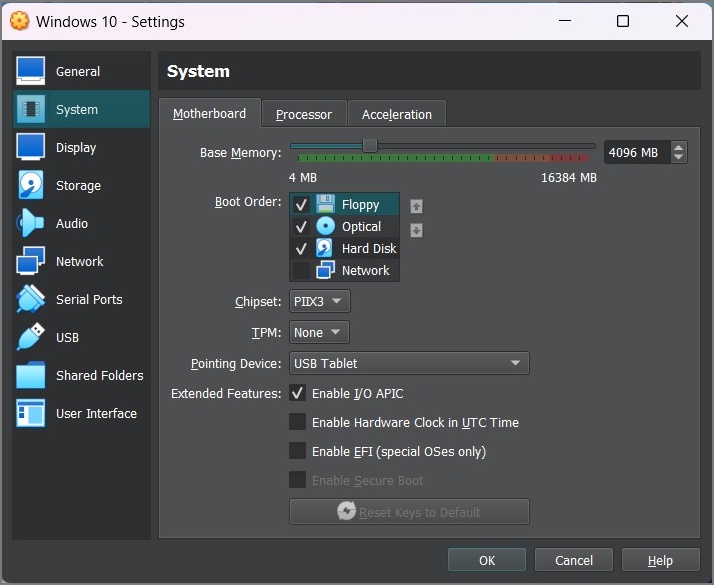Open the Storage settings category

(82, 185)
